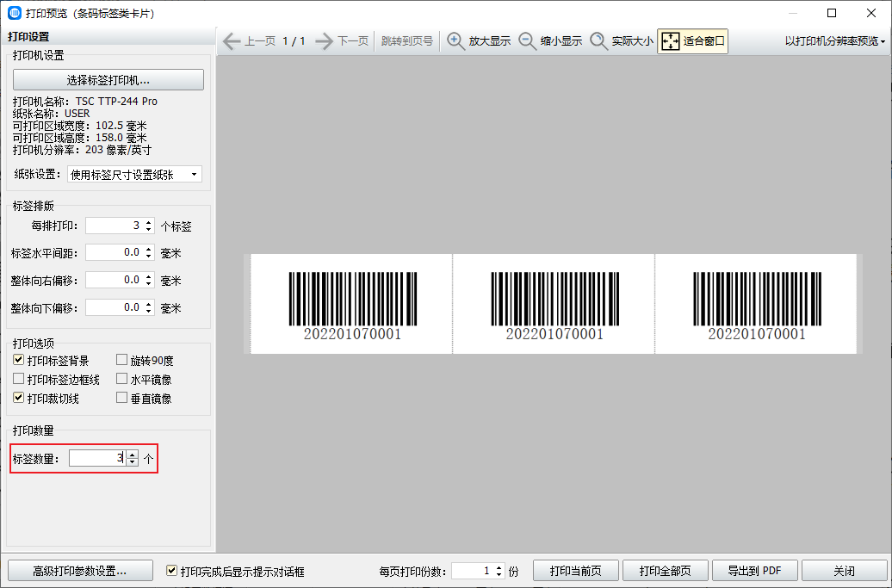892x588 pixels.
Task: Click the 每排打印 number field
Action: pyautogui.click(x=115, y=226)
